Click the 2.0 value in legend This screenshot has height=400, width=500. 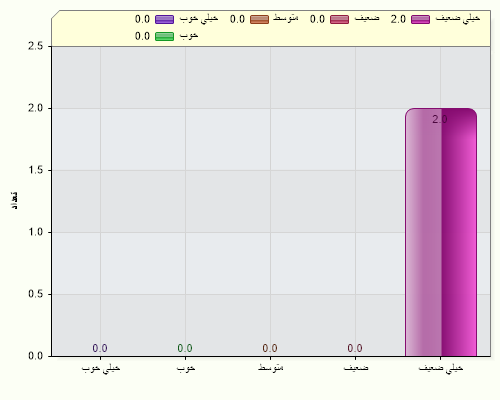tap(398, 19)
